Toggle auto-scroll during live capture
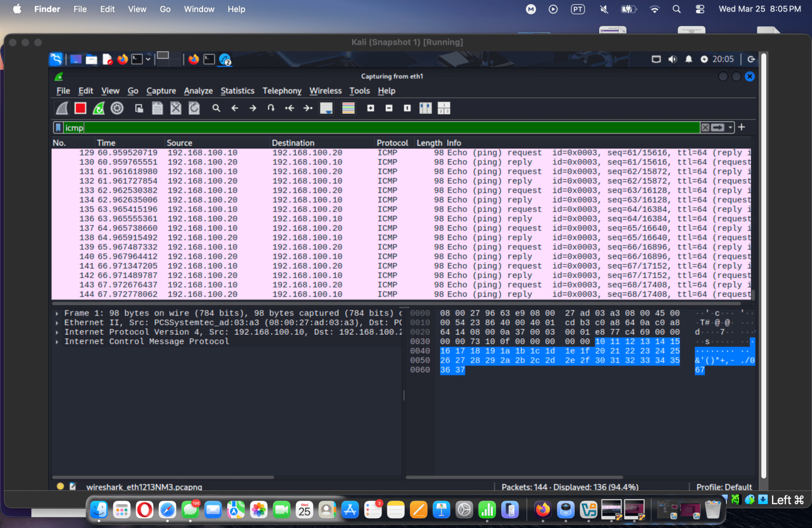The height and width of the screenshot is (528, 812). pyautogui.click(x=327, y=109)
